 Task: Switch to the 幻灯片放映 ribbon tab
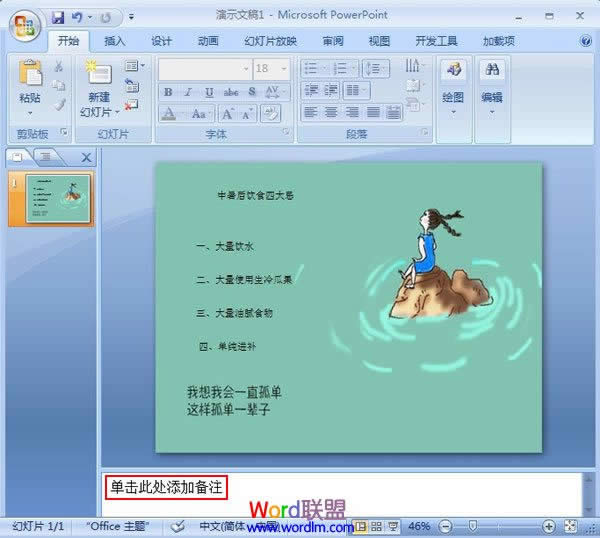270,41
